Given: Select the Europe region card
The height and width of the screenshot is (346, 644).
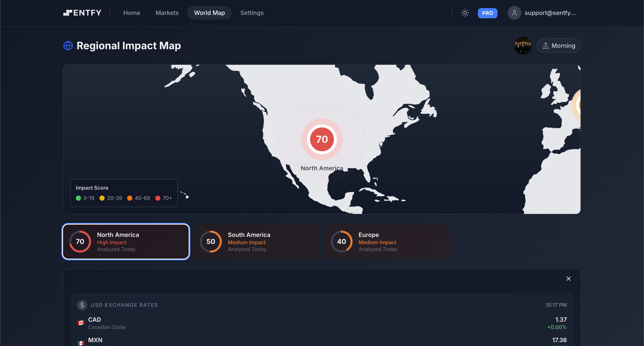Looking at the screenshot, I should 387,241.
